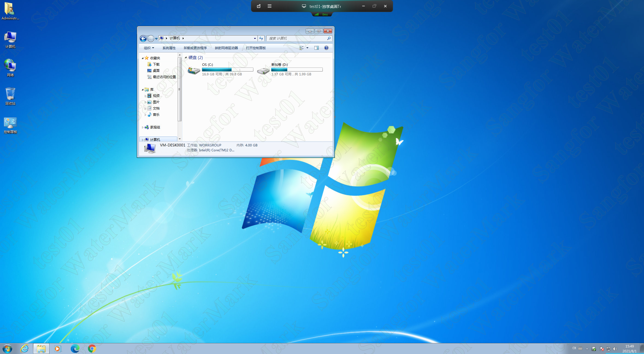The height and width of the screenshot is (354, 644).
Task: Click the 8ms latency signal indicator
Action: click(321, 14)
